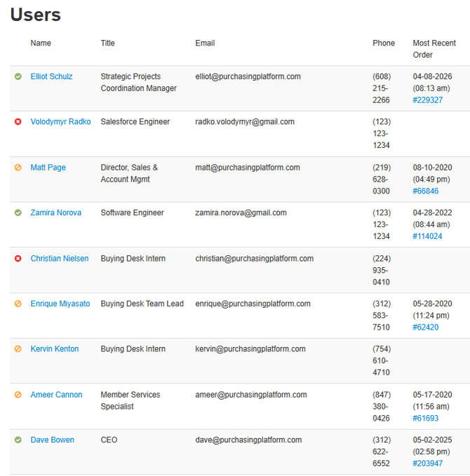Open order #62420 details
Viewport: 470px width, 476px height.
click(x=425, y=327)
